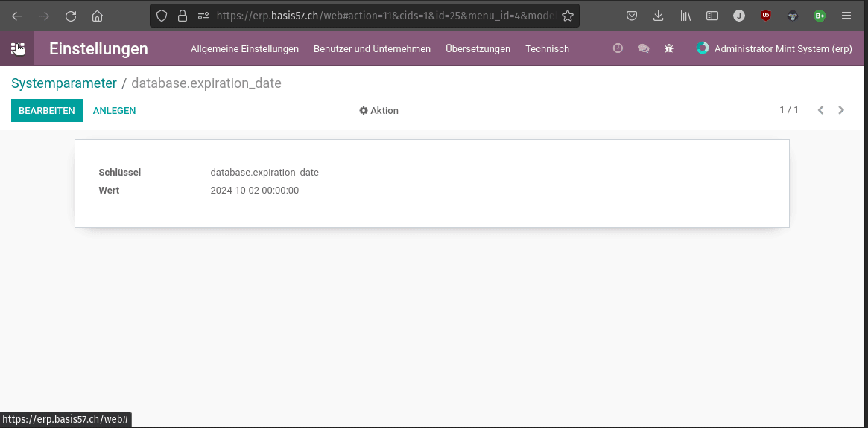868x428 pixels.
Task: Open the debug bug icon menu
Action: [669, 48]
